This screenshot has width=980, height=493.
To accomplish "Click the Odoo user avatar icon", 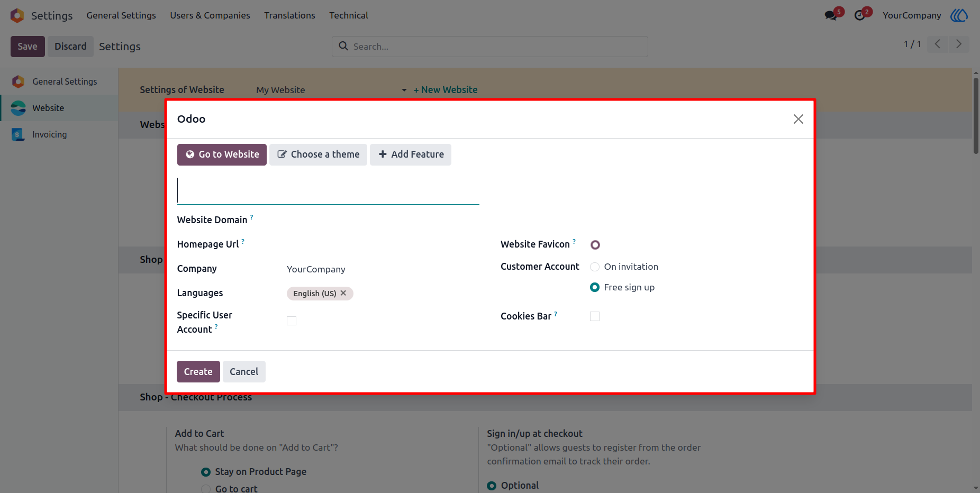I will pyautogui.click(x=959, y=15).
